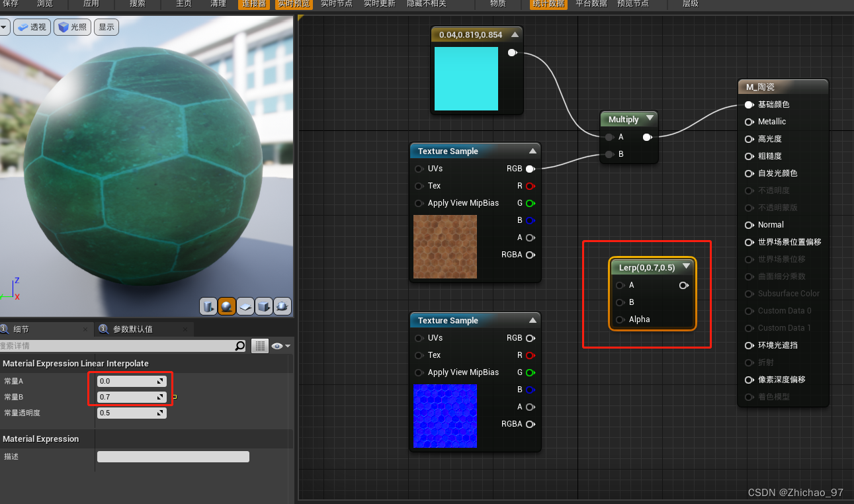Toggle 连接器 (Connectors) visibility
Viewport: 854px width, 504px height.
(x=253, y=5)
